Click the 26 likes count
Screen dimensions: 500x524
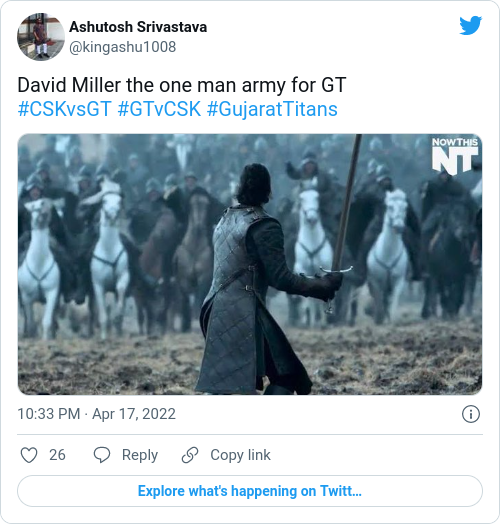[x=57, y=455]
